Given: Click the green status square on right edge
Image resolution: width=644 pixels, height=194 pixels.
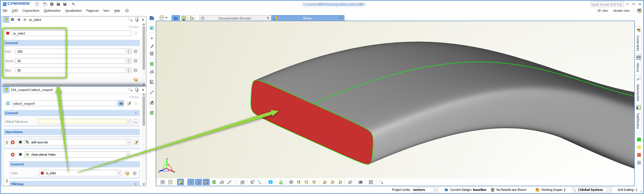Looking at the screenshot, I should click(639, 139).
